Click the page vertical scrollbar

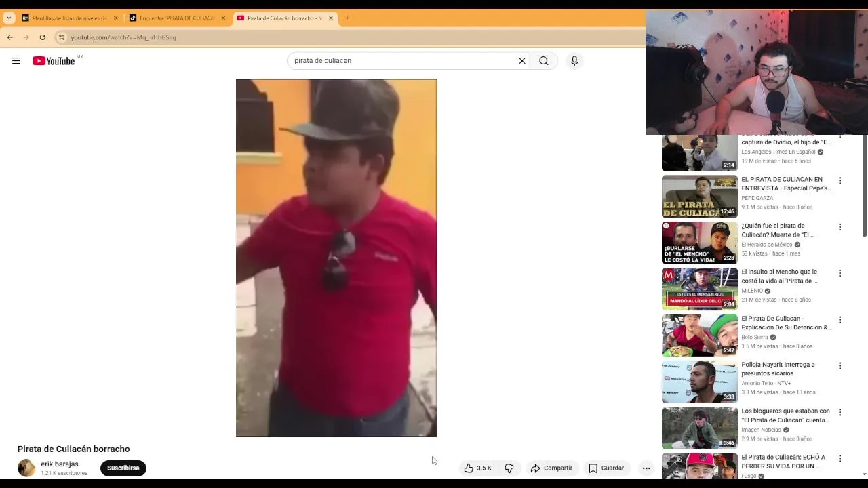(864, 186)
